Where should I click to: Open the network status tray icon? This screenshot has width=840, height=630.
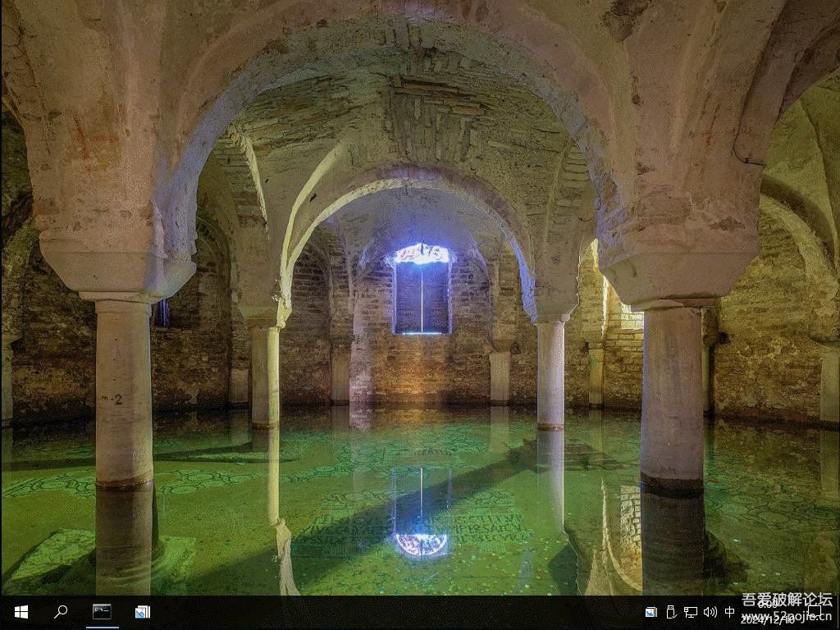[x=691, y=612]
